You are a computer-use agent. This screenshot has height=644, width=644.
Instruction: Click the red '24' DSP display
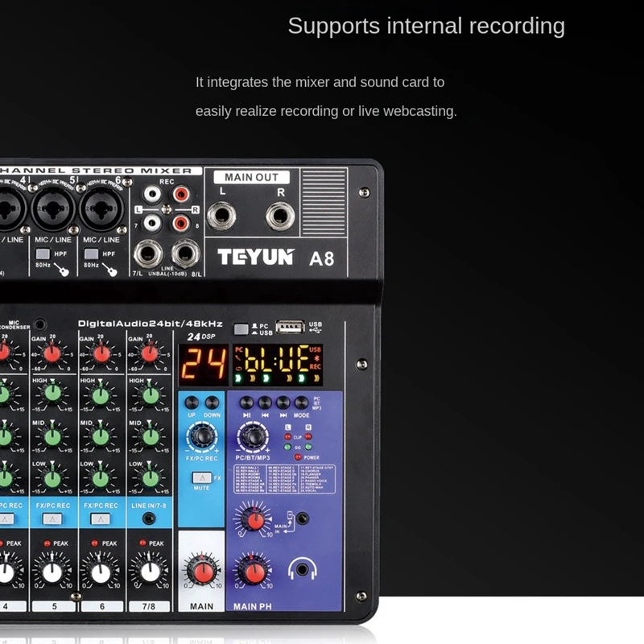203,365
